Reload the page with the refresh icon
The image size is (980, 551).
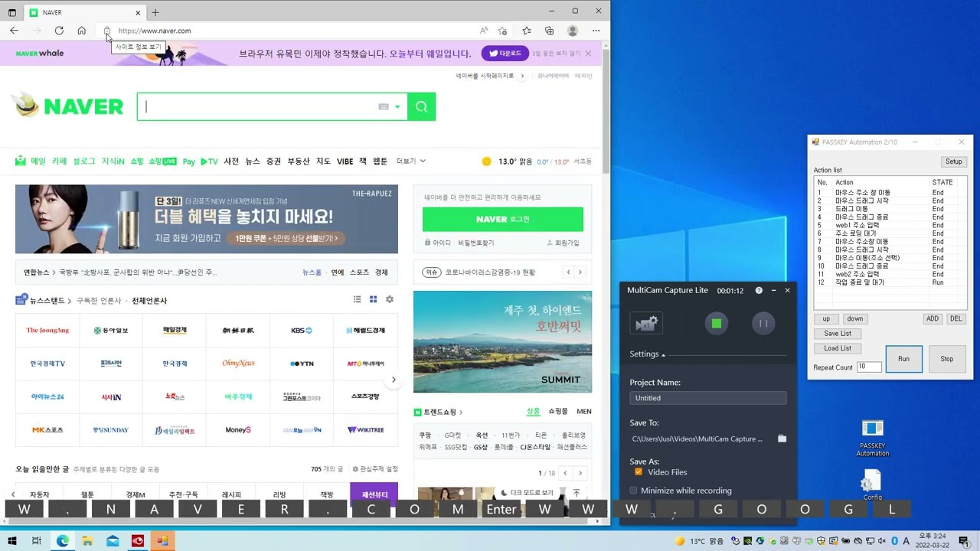[x=59, y=31]
